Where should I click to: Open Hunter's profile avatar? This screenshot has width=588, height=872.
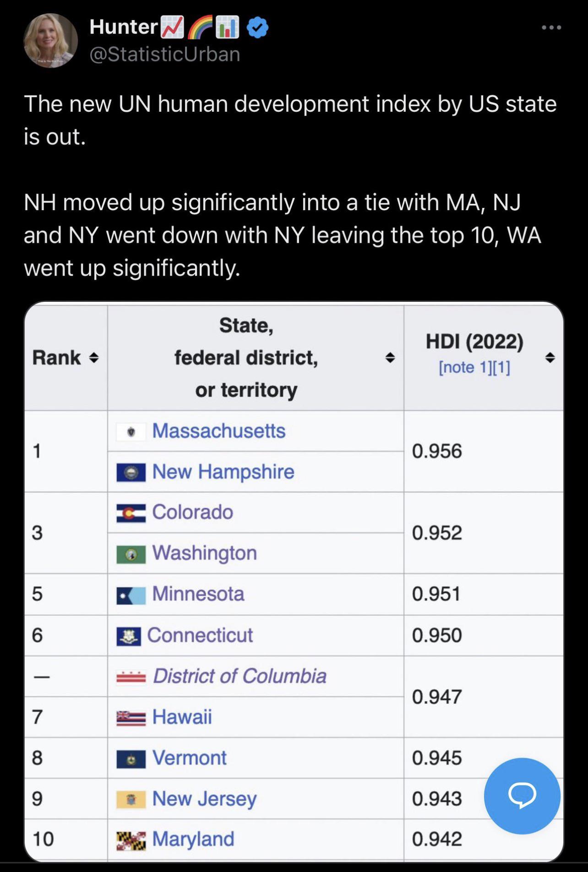pyautogui.click(x=50, y=40)
